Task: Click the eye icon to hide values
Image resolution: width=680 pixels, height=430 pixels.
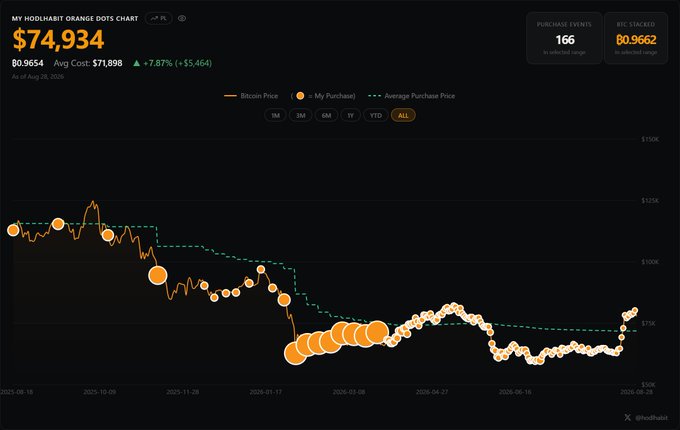Action: click(x=182, y=18)
